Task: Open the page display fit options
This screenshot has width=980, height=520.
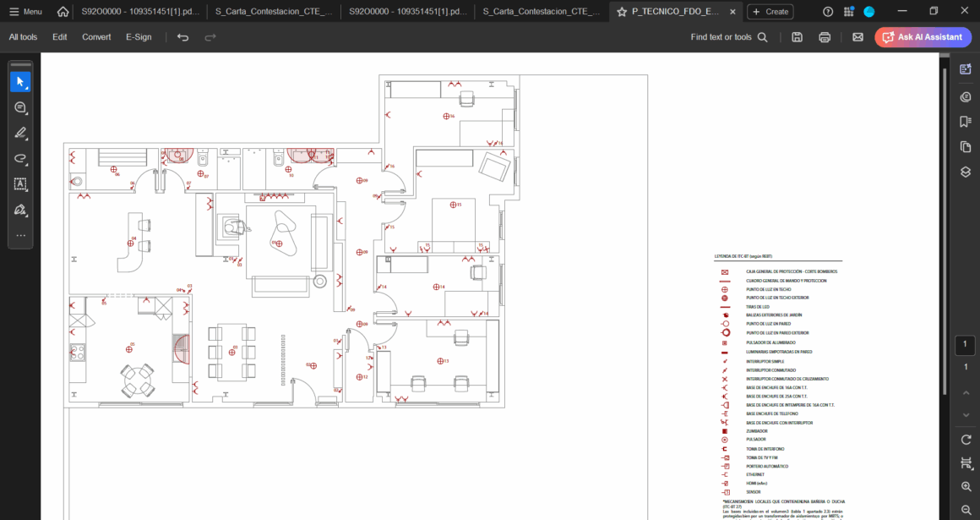Action: [x=966, y=463]
